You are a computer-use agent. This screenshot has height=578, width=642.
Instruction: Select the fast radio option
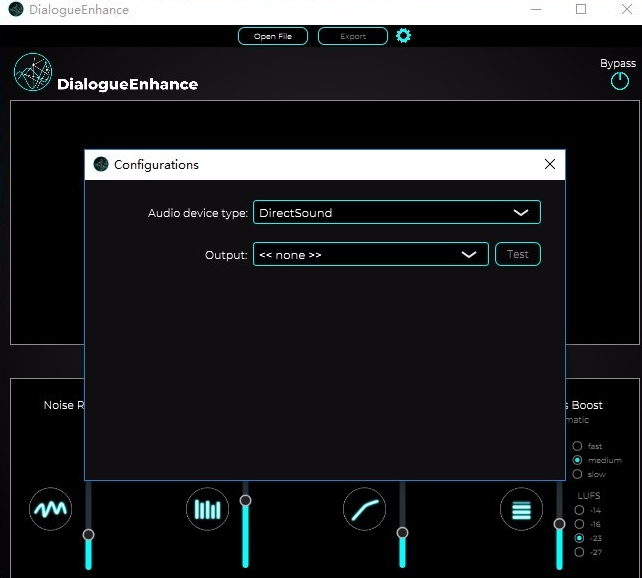tap(577, 446)
